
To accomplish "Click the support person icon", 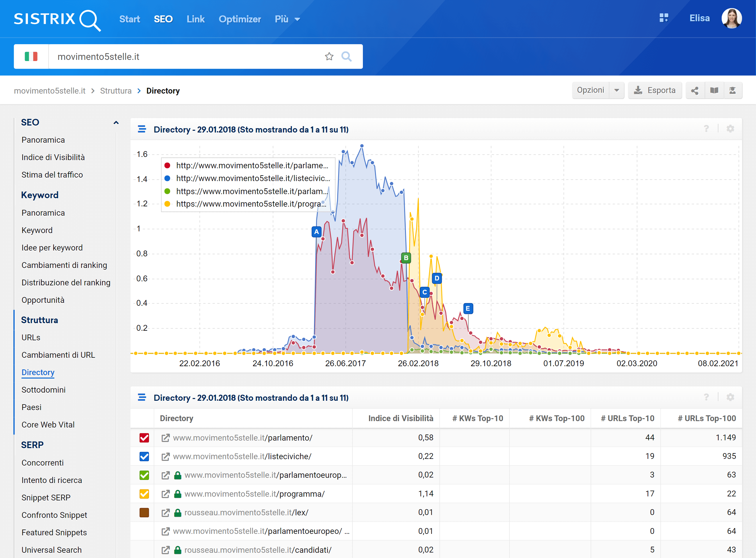I will [733, 90].
